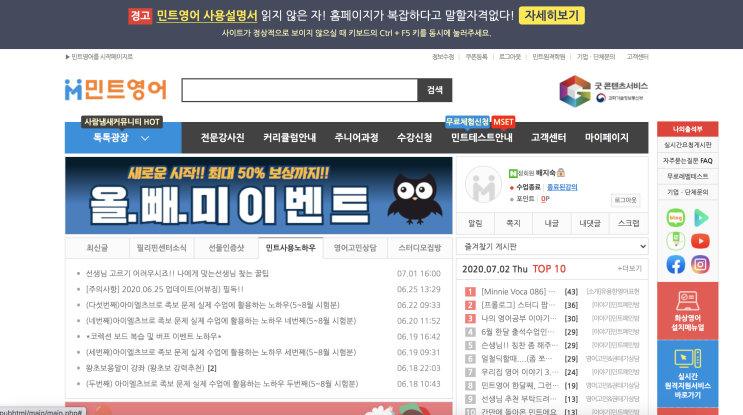Open the 전문강사진 menu
This screenshot has height=415, width=743.
click(222, 138)
